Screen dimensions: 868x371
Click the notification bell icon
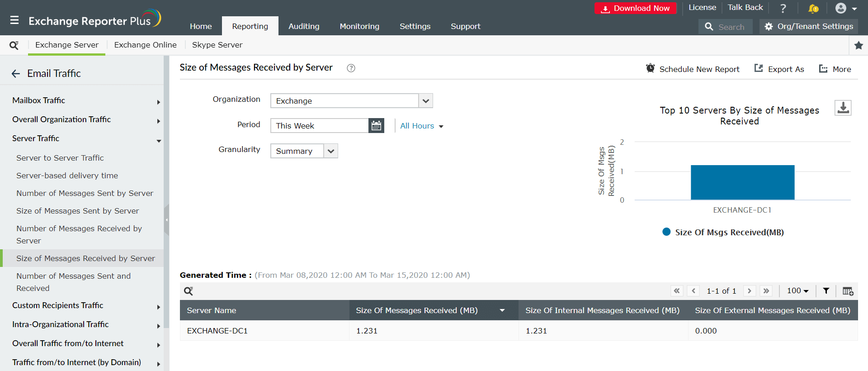pos(813,8)
